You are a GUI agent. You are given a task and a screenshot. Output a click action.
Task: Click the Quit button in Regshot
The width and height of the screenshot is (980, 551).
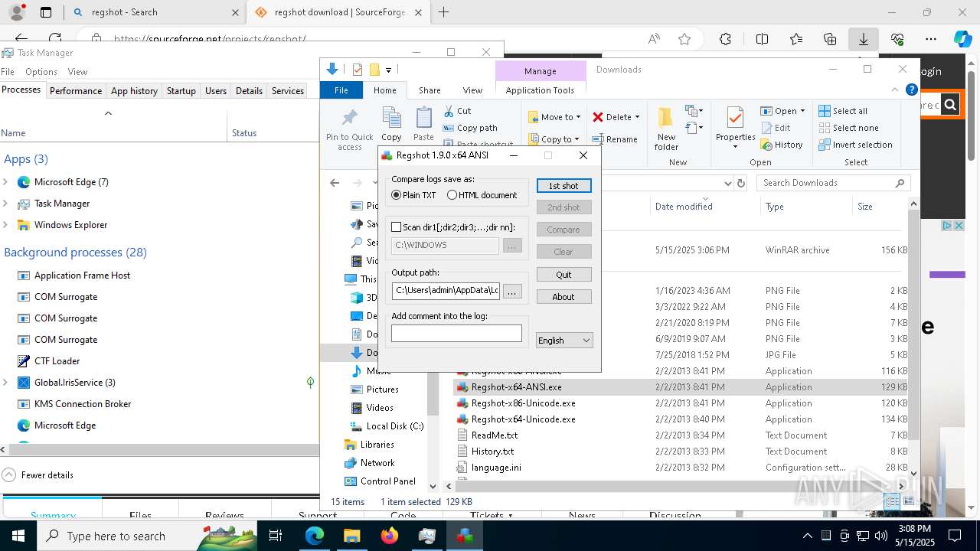563,275
